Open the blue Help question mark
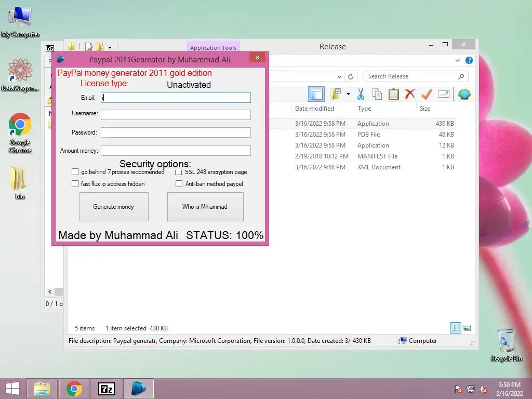532x399 pixels. tap(469, 60)
